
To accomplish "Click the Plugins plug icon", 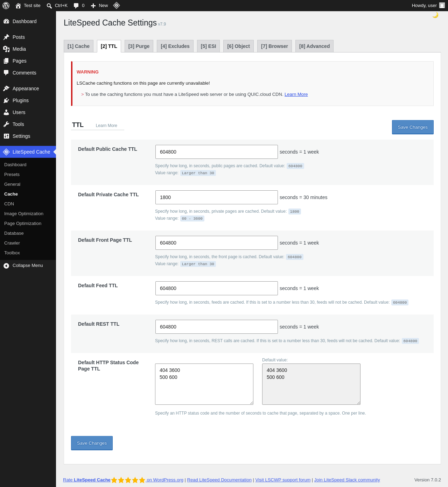I will point(6,100).
